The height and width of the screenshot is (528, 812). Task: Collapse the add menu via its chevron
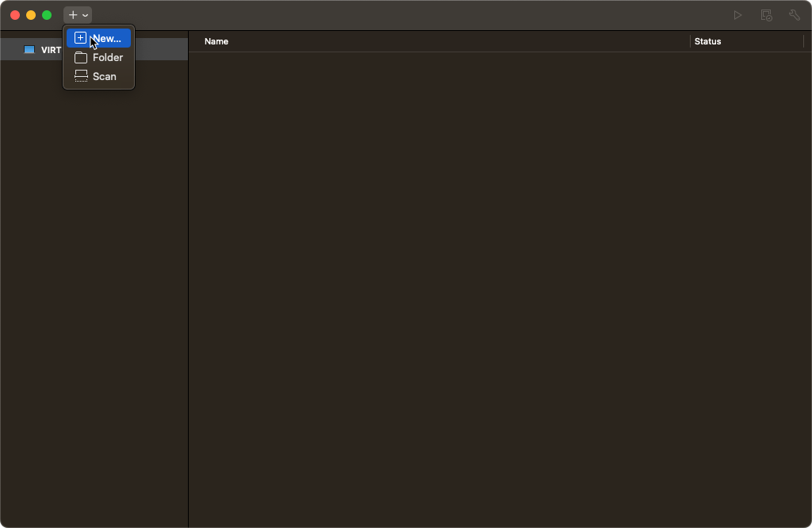click(x=86, y=15)
